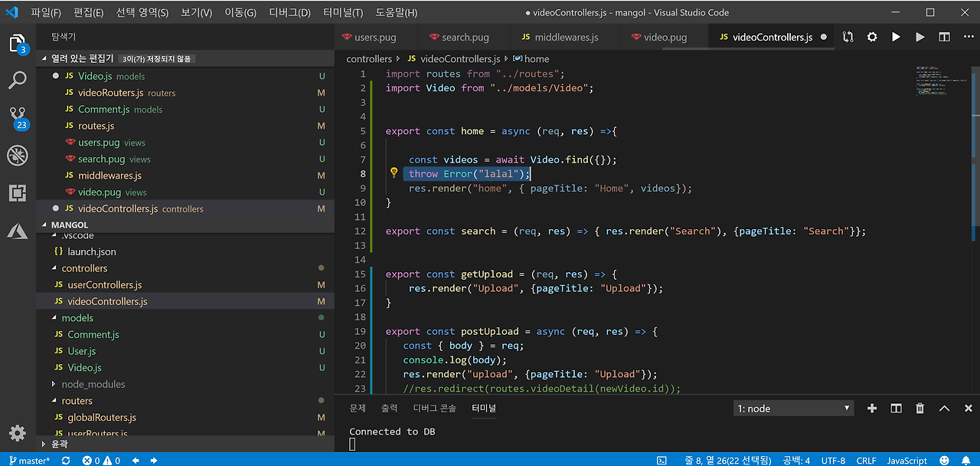Open editor more actions ellipsis

click(968, 37)
